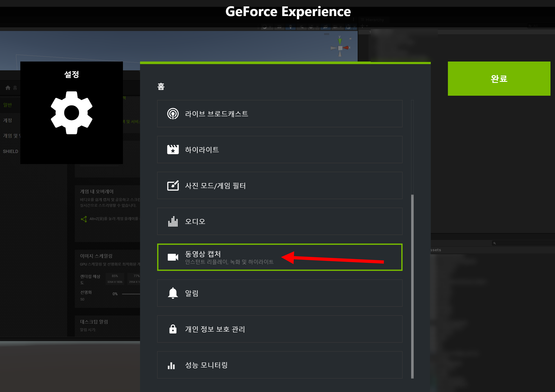Choose the 85% render resolution option
555x392 pixels.
coord(115,279)
